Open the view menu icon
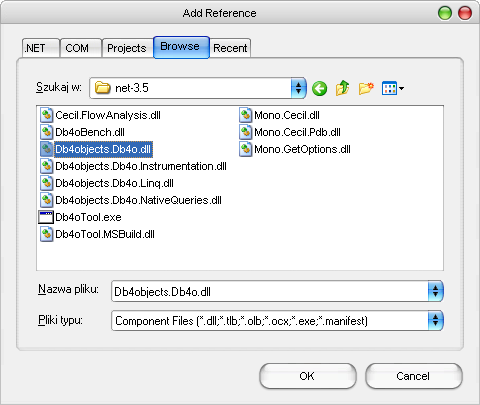The image size is (480, 405). pos(389,88)
